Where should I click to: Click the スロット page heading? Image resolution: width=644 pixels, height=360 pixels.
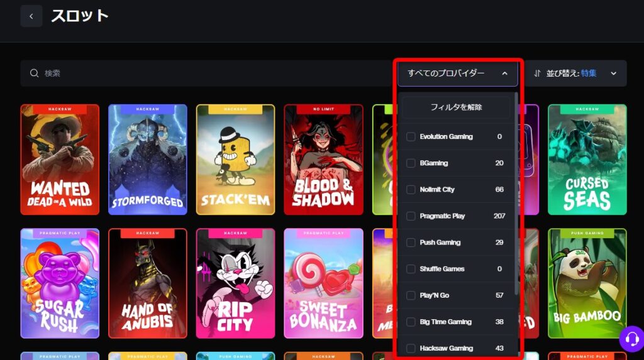point(80,16)
